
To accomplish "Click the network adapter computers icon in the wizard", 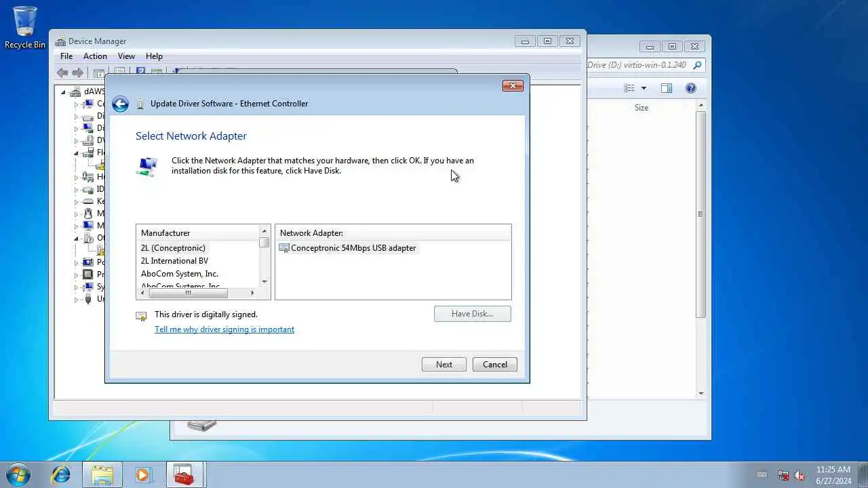I will 146,166.
